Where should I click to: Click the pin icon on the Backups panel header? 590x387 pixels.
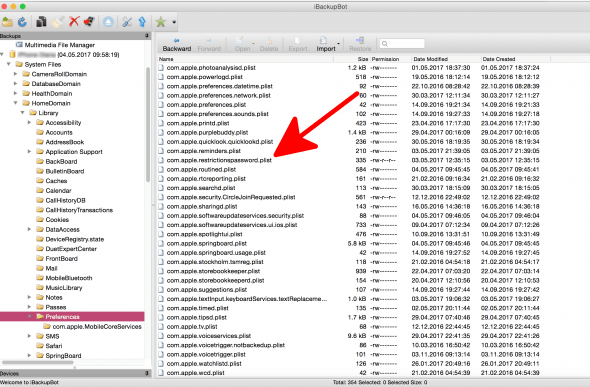tap(147, 36)
